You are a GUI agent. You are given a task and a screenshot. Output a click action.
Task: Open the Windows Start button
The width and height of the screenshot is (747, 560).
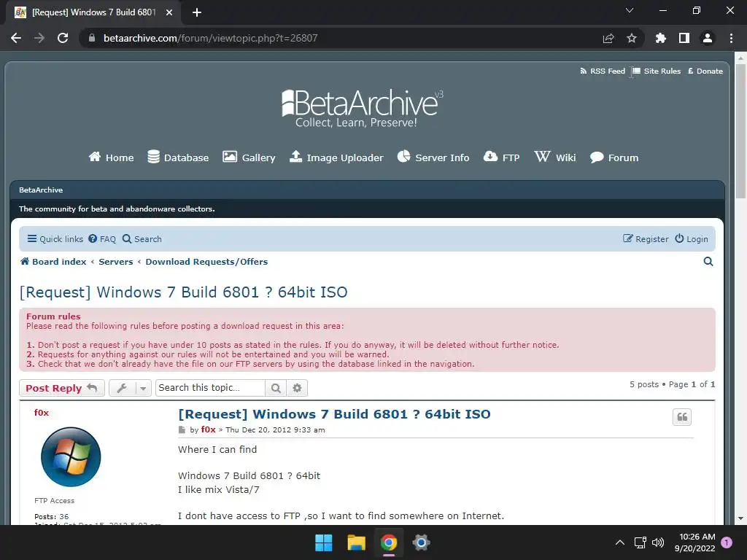324,542
